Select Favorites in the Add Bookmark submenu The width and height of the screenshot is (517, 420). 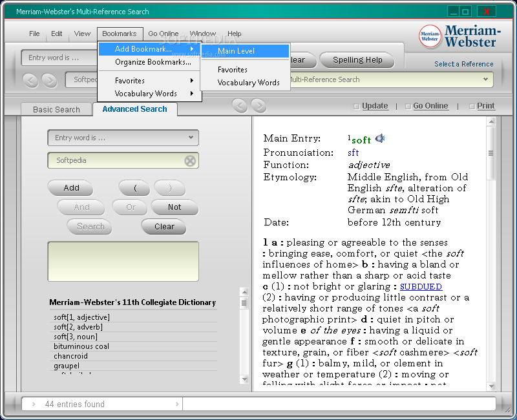[245, 70]
